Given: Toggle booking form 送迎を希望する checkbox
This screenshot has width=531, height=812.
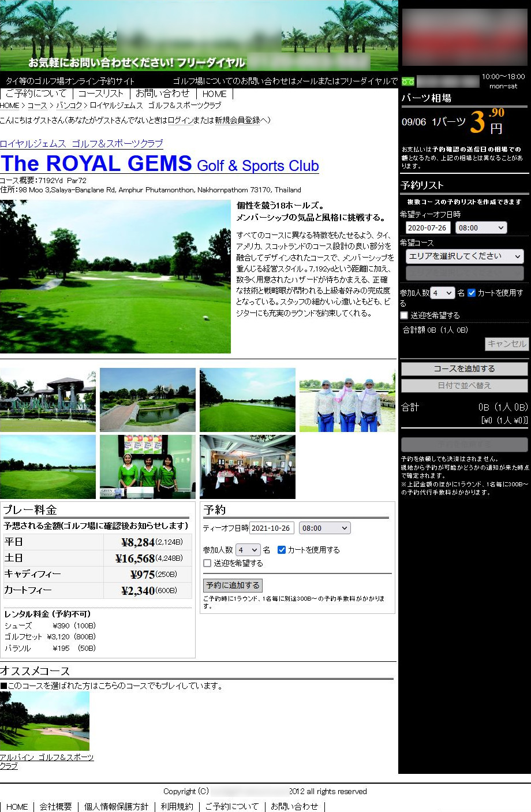Looking at the screenshot, I should pyautogui.click(x=207, y=563).
